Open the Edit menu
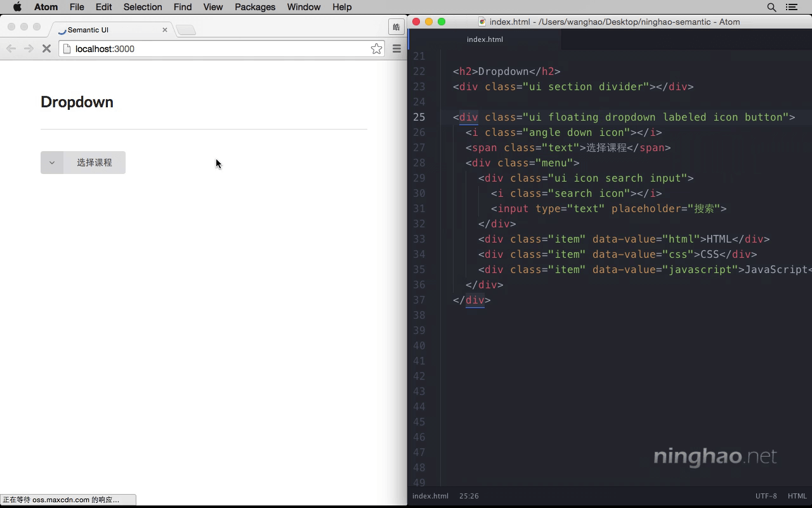Viewport: 812px width, 508px height. (x=103, y=7)
